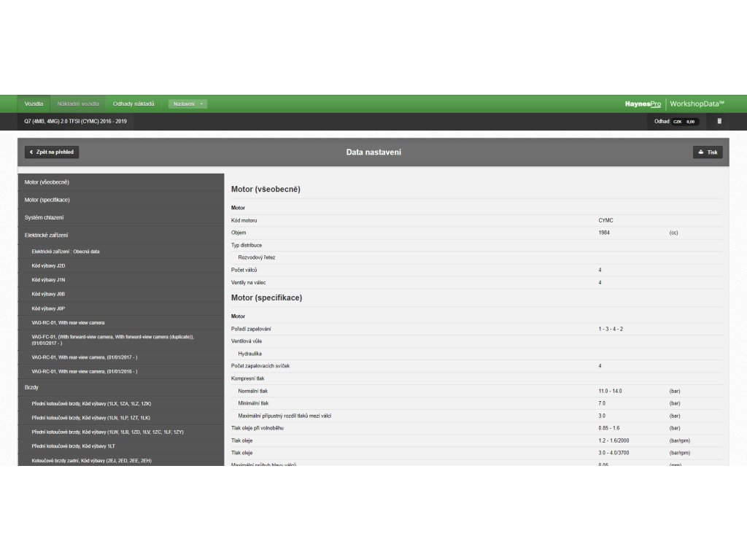Screen dimensions: 747x560
Task: Open the Nastavení dropdown menu
Action: 187,104
